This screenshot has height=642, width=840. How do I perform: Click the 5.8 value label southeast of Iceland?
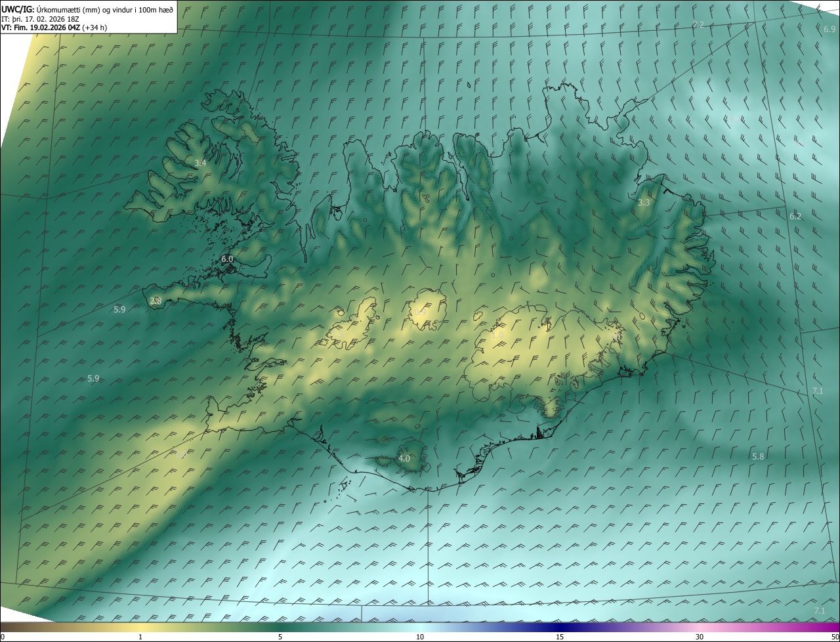coord(758,456)
